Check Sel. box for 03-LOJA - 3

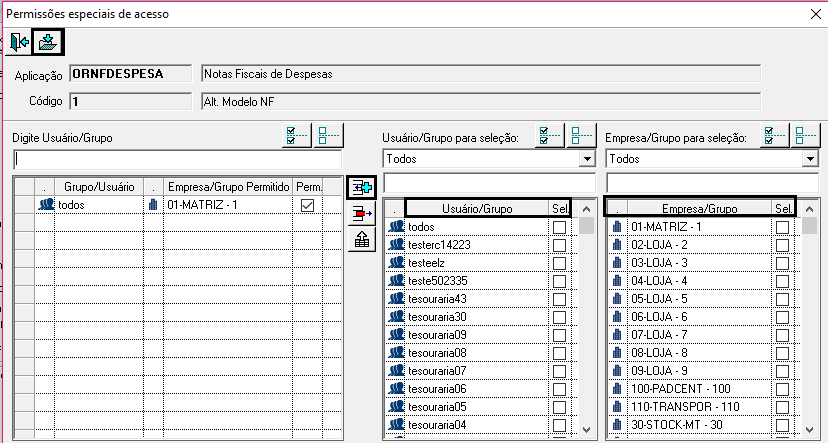tap(783, 263)
